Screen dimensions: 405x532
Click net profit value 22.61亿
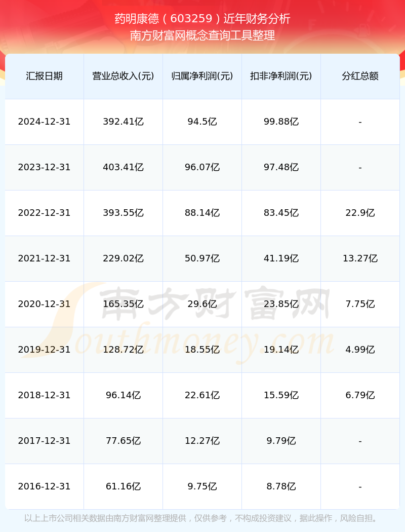click(x=202, y=395)
